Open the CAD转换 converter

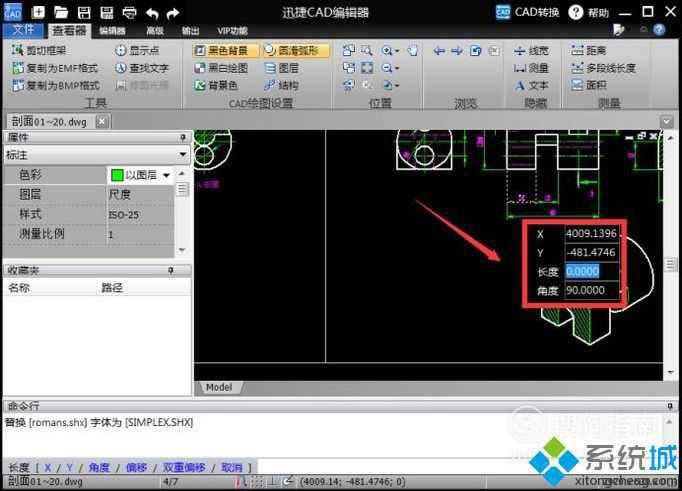coord(528,12)
